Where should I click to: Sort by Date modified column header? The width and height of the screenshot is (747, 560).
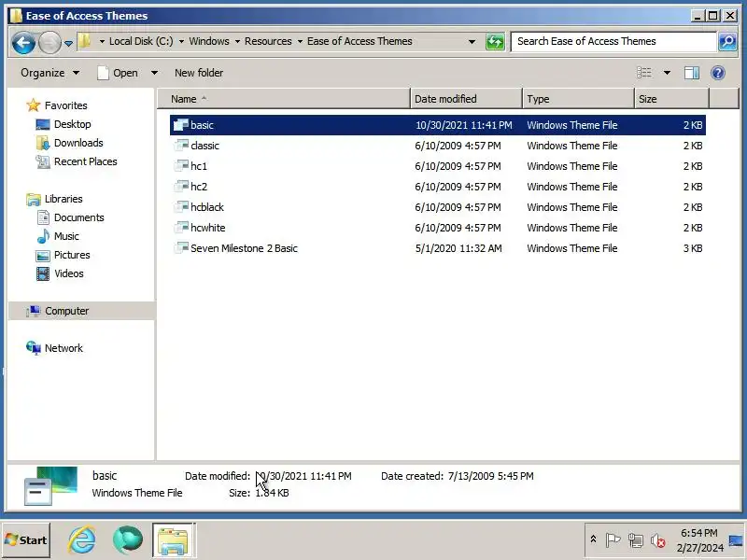[x=466, y=99]
